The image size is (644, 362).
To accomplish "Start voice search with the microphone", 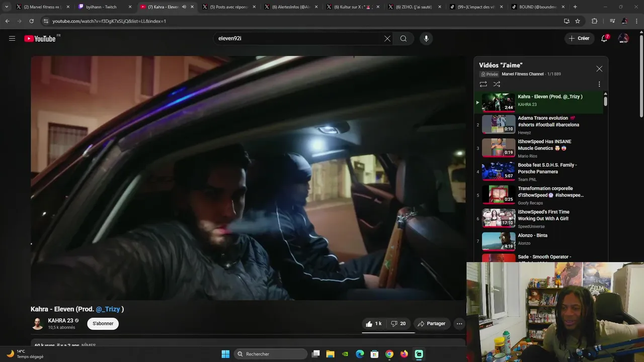I will 426,38.
